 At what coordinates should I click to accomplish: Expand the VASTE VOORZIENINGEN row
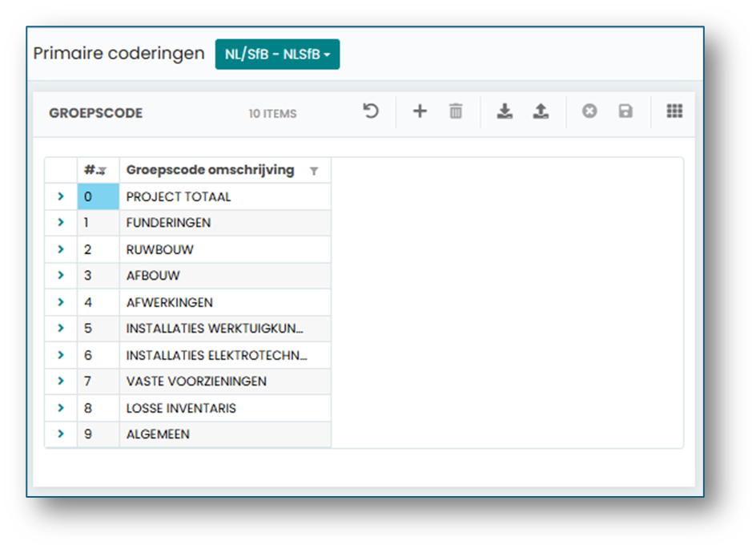61,381
